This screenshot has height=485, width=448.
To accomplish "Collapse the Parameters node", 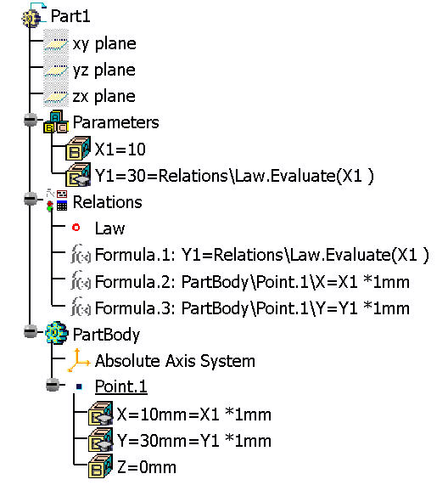I will tap(31, 120).
